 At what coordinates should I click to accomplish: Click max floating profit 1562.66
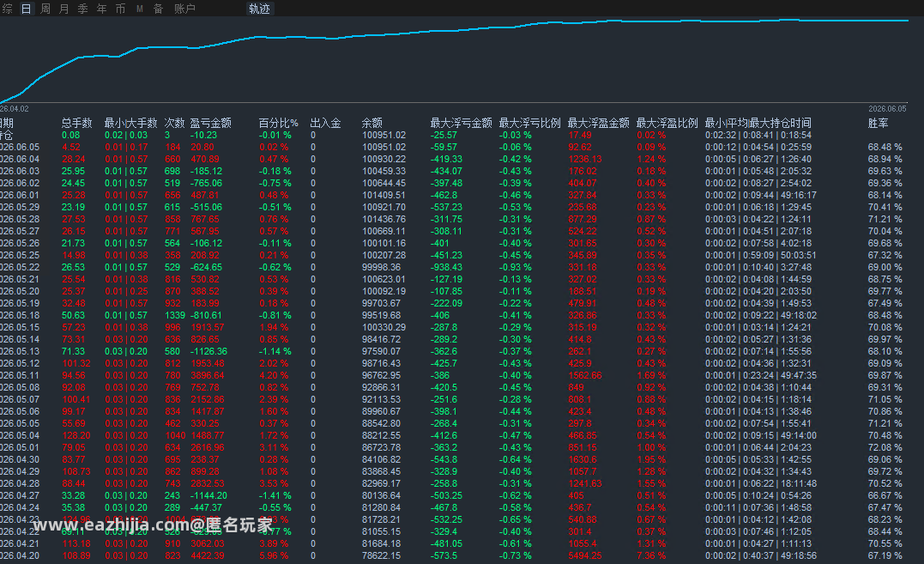tap(584, 375)
